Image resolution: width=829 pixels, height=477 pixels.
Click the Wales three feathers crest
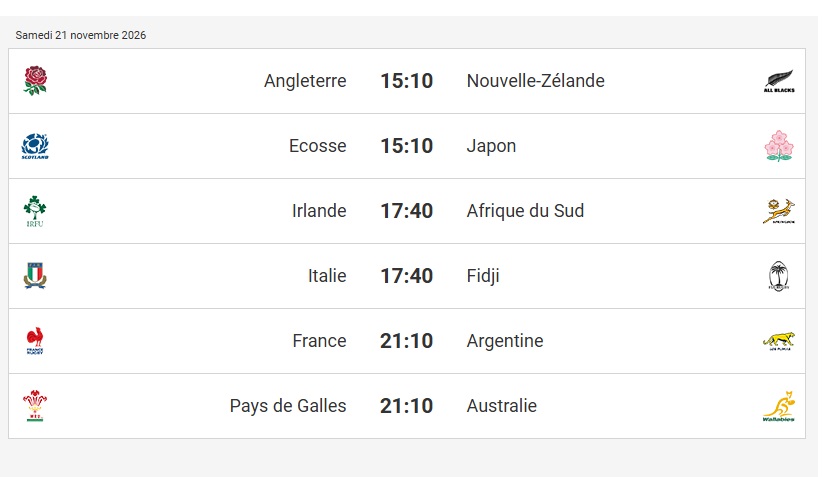click(35, 406)
